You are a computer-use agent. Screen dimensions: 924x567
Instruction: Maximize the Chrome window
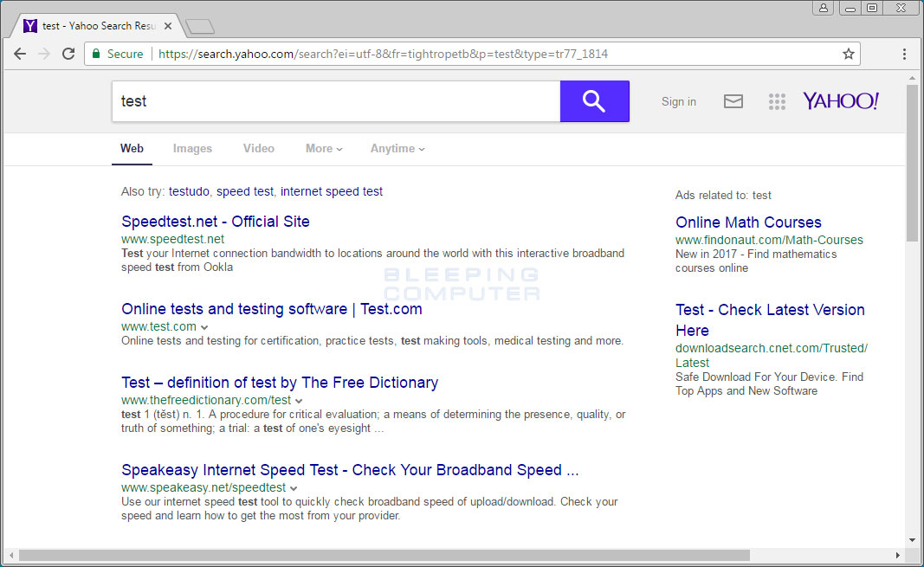coord(872,8)
